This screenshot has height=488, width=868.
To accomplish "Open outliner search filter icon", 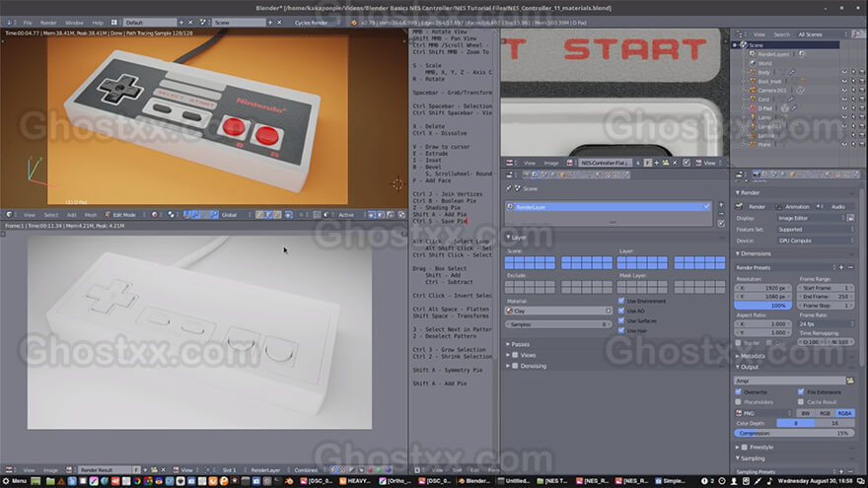I will coord(857,35).
